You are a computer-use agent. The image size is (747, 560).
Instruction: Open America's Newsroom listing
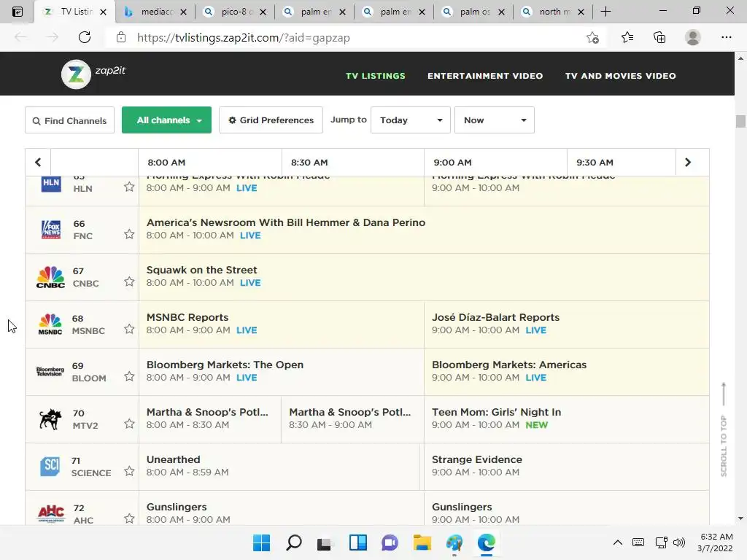coord(424,230)
